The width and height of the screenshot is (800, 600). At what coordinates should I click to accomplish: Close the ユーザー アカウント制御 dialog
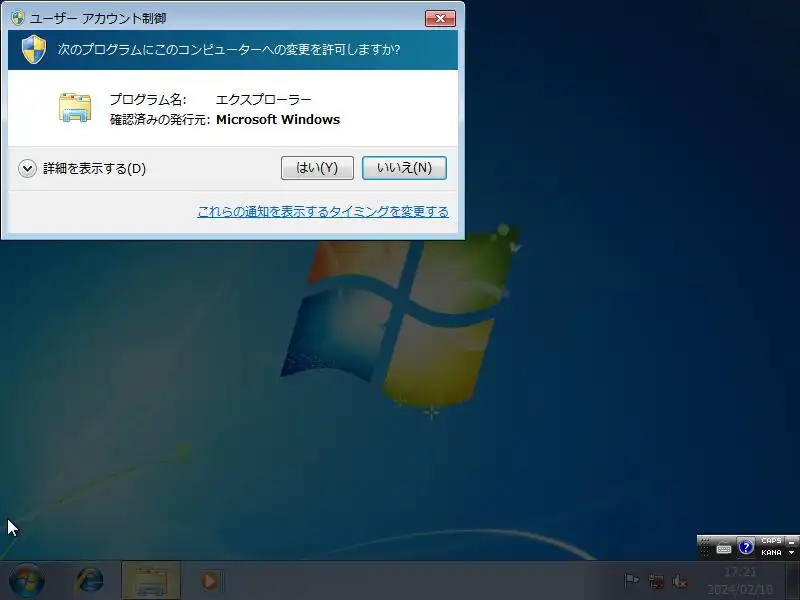pyautogui.click(x=440, y=18)
